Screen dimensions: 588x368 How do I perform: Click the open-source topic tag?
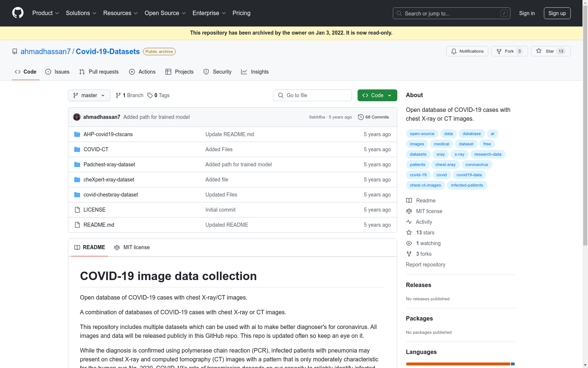point(422,134)
